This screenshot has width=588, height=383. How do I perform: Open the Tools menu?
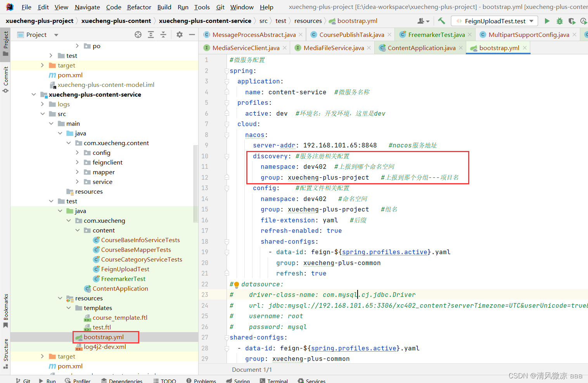[x=202, y=7]
